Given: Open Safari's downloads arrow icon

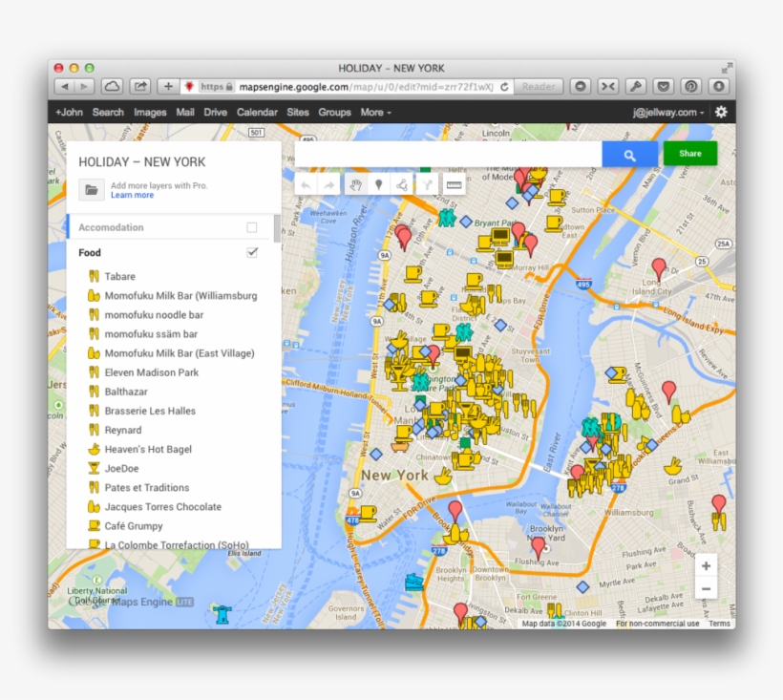Looking at the screenshot, I should (719, 86).
